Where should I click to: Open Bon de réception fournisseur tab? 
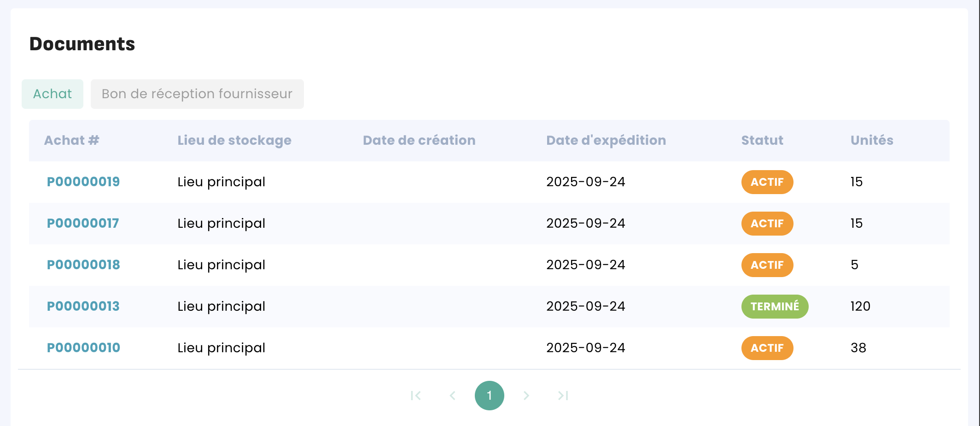197,94
